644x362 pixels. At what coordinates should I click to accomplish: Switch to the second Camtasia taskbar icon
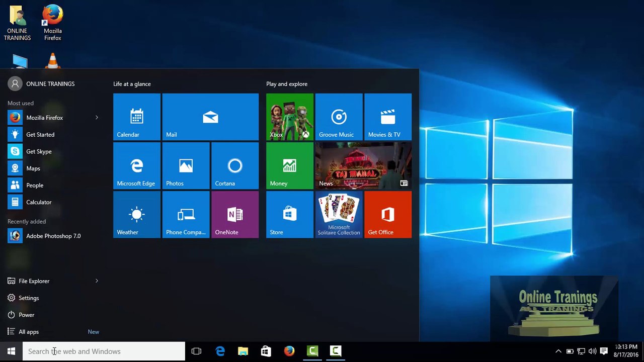tap(336, 351)
